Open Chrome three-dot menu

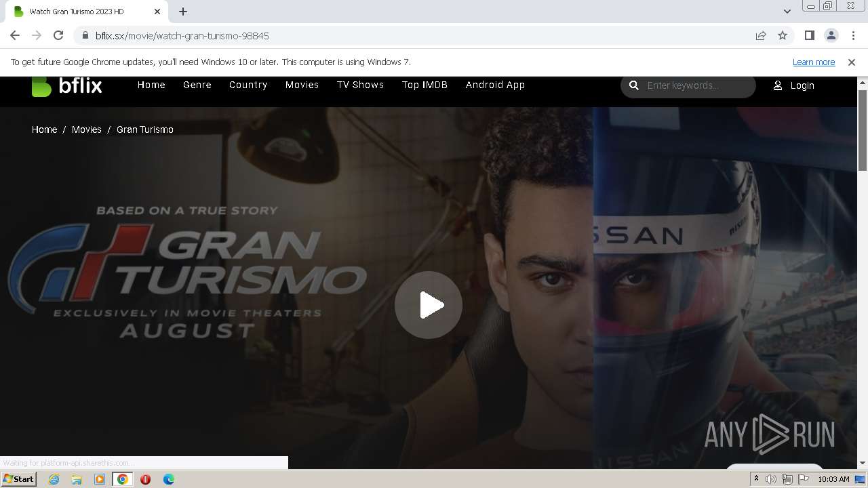853,35
